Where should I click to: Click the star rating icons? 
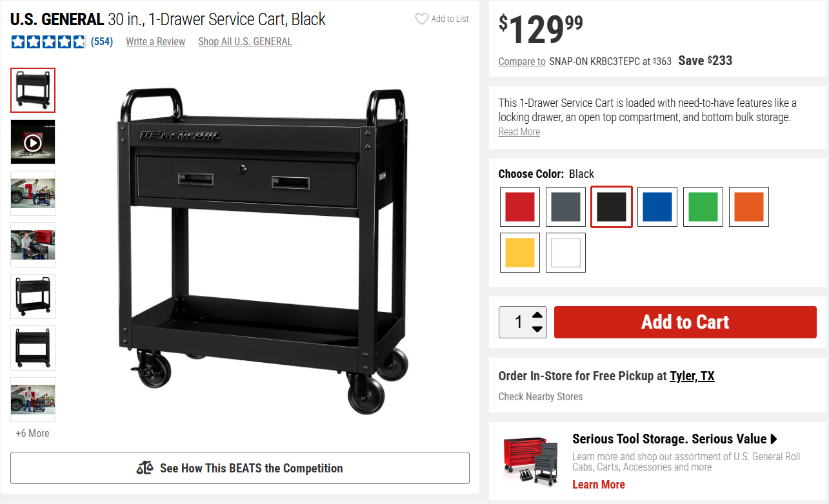(x=48, y=42)
